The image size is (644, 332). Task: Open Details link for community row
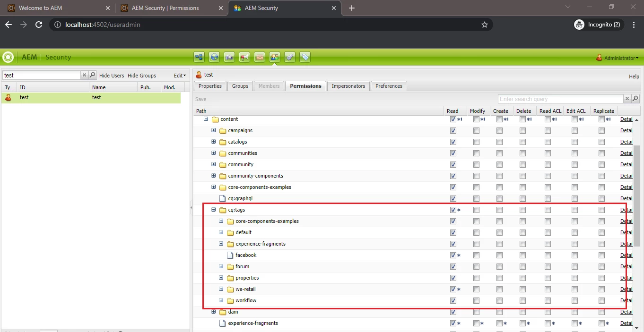pos(627,164)
